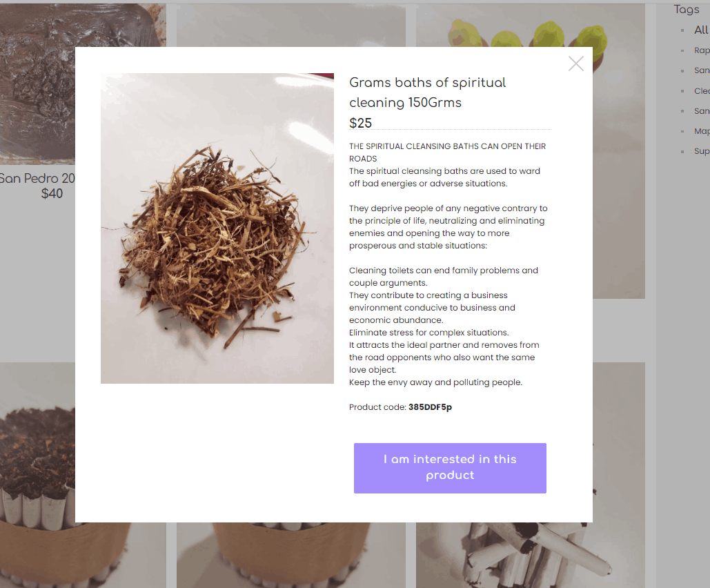This screenshot has width=710, height=588.
Task: Choose the "Sup" tag filter
Action: point(702,151)
